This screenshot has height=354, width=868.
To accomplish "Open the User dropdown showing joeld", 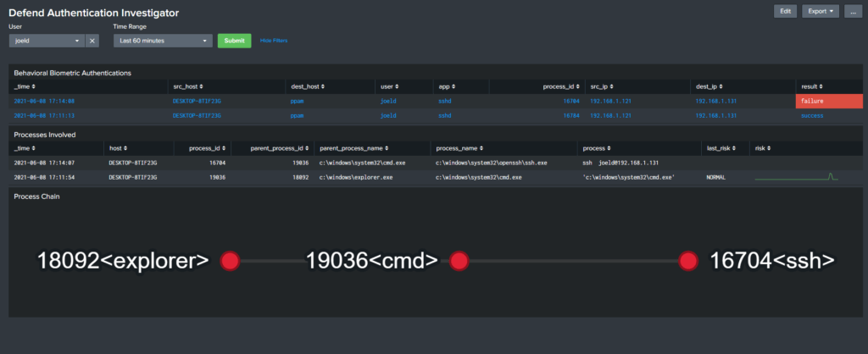I will (47, 41).
